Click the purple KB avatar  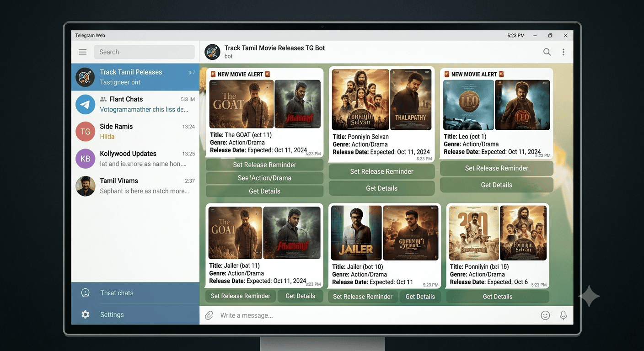click(86, 159)
